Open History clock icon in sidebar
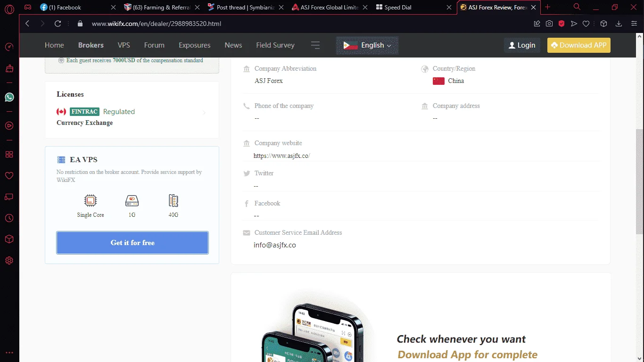Viewport: 644px width, 362px height. [9, 218]
